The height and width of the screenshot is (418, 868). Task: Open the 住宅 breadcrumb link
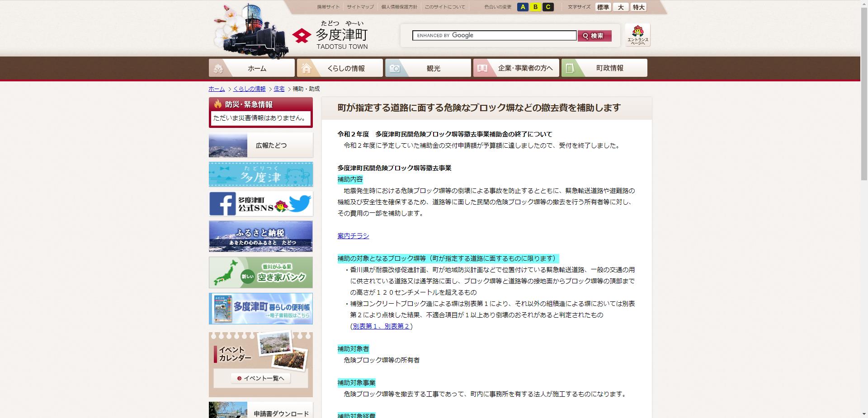279,89
